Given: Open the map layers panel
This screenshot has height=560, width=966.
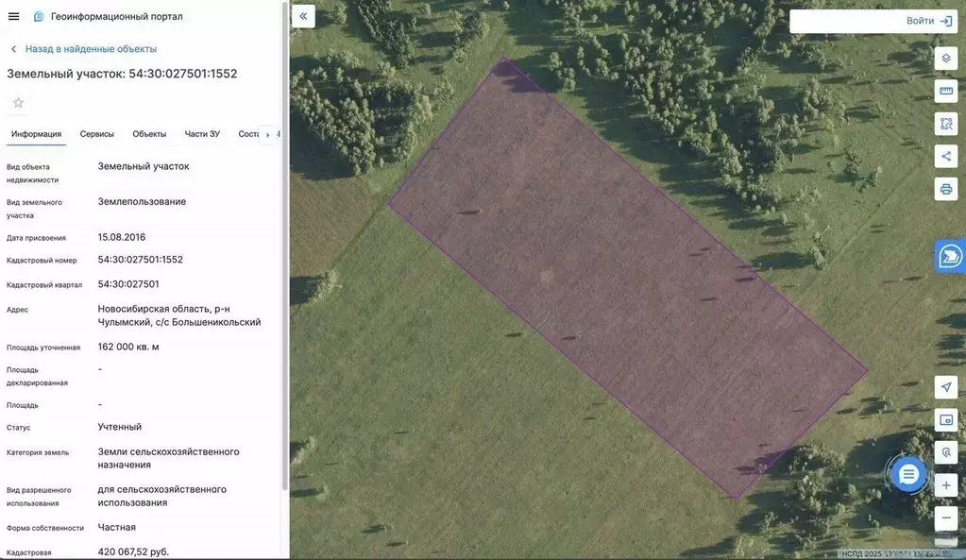Looking at the screenshot, I should (945, 59).
